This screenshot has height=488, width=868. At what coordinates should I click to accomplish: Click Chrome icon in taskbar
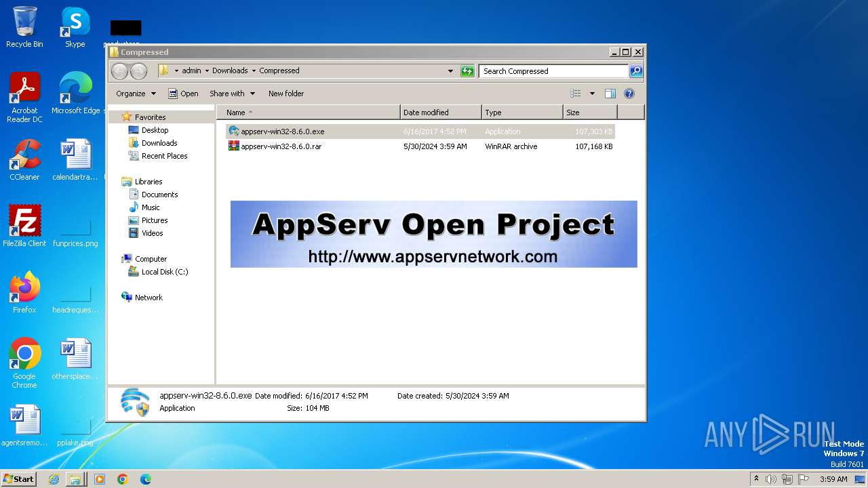123,479
